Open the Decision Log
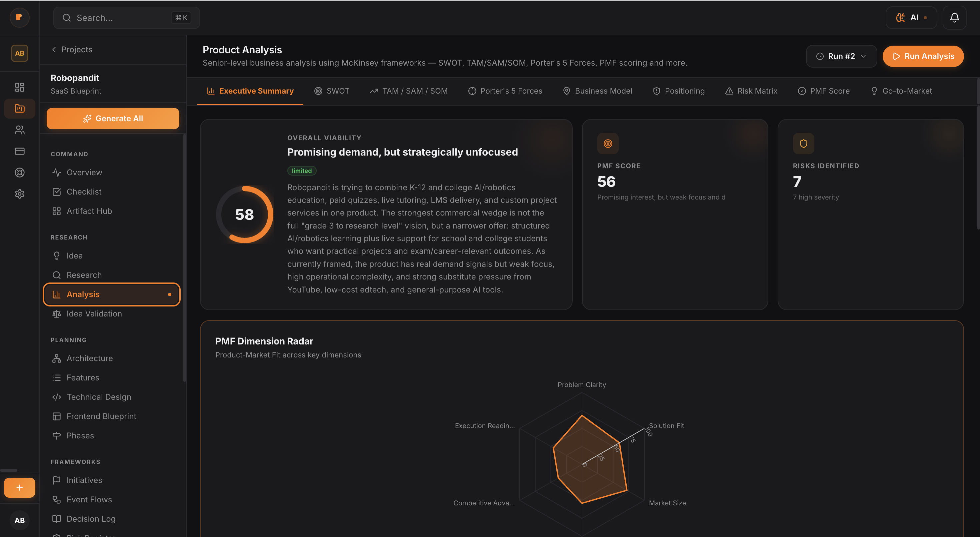 [x=91, y=518]
